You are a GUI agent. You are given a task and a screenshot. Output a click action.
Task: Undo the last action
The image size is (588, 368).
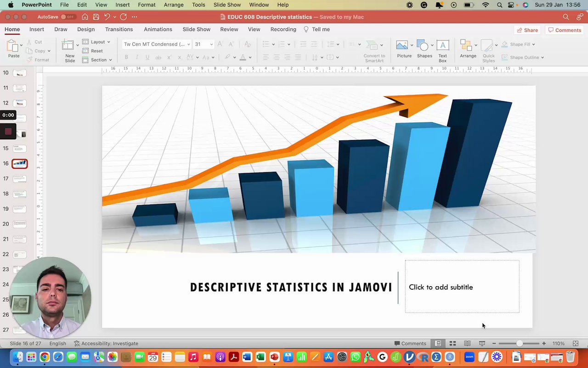click(107, 17)
